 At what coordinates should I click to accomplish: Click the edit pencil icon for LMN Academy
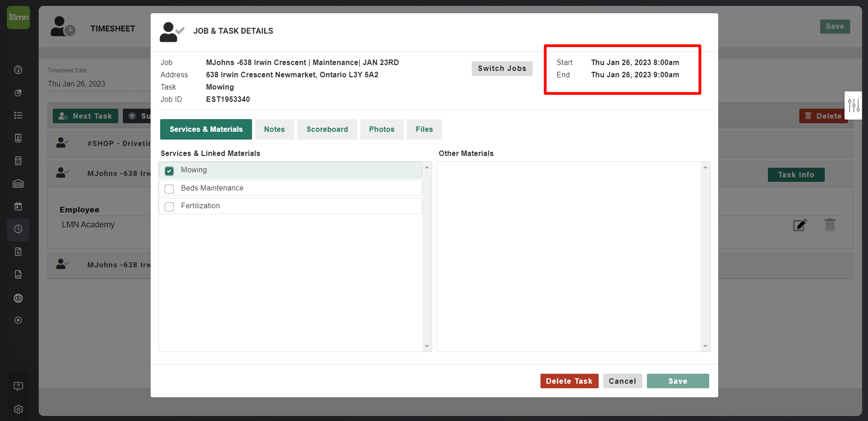tap(800, 225)
